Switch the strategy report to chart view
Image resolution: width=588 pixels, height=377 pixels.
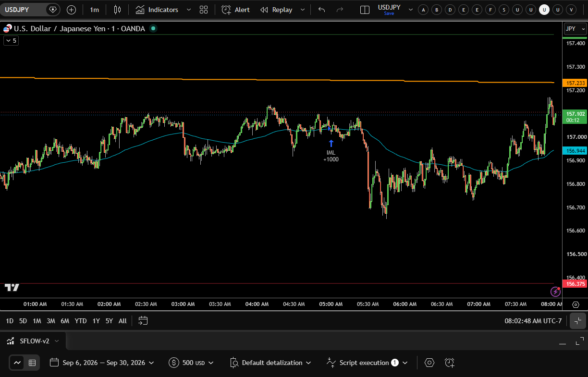17,363
